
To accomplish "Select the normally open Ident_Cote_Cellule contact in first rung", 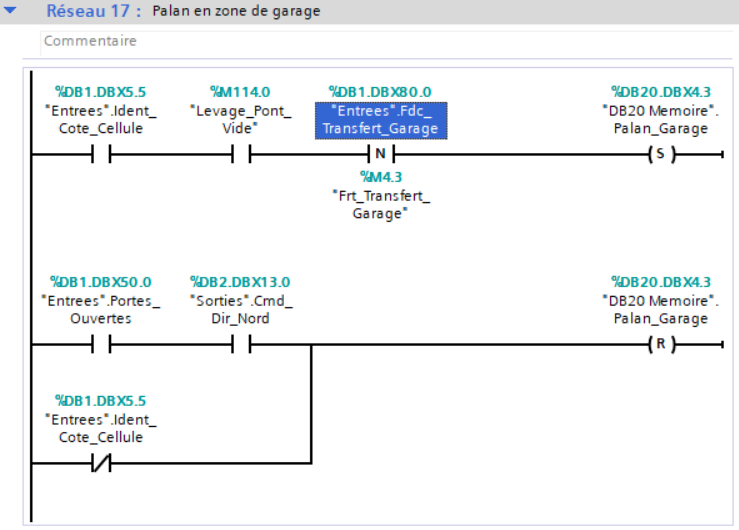I will [100, 154].
